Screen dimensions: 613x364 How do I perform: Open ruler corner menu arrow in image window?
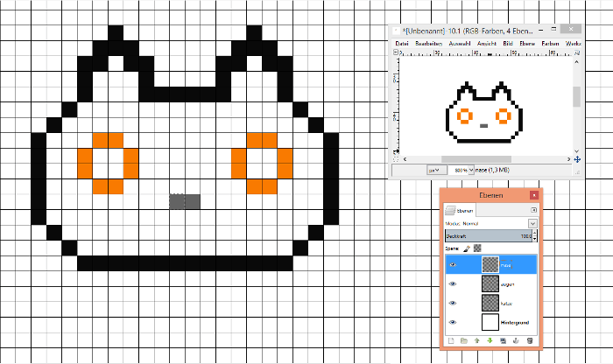pyautogui.click(x=396, y=52)
